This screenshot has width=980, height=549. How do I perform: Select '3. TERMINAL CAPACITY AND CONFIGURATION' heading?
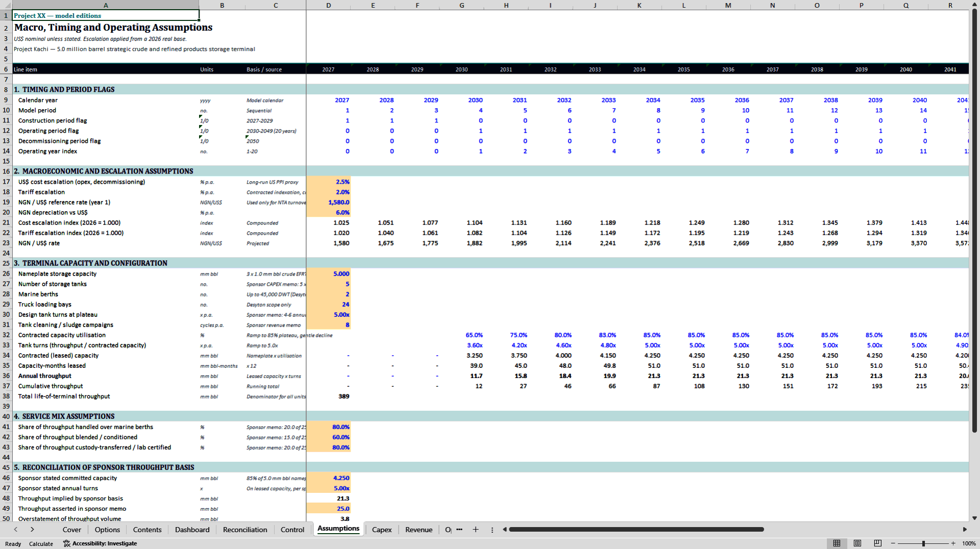click(x=91, y=263)
